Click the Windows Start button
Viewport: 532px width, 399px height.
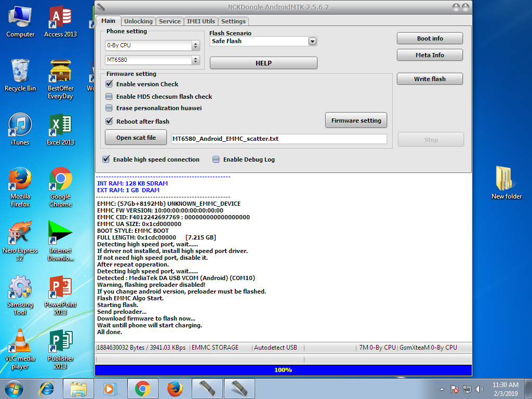coord(14,389)
